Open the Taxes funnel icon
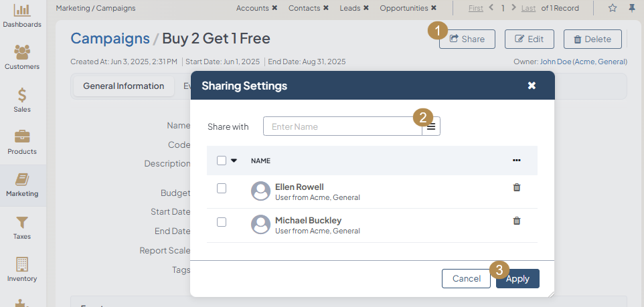The image size is (644, 307). [22, 227]
